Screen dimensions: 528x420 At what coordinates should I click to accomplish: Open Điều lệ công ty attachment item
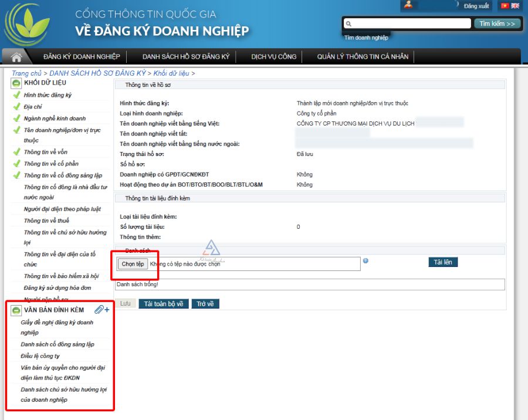(40, 356)
